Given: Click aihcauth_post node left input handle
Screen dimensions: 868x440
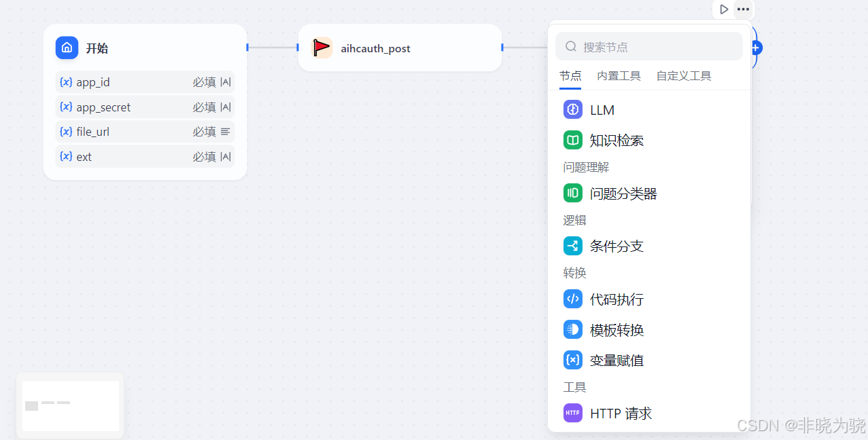Looking at the screenshot, I should click(298, 47).
